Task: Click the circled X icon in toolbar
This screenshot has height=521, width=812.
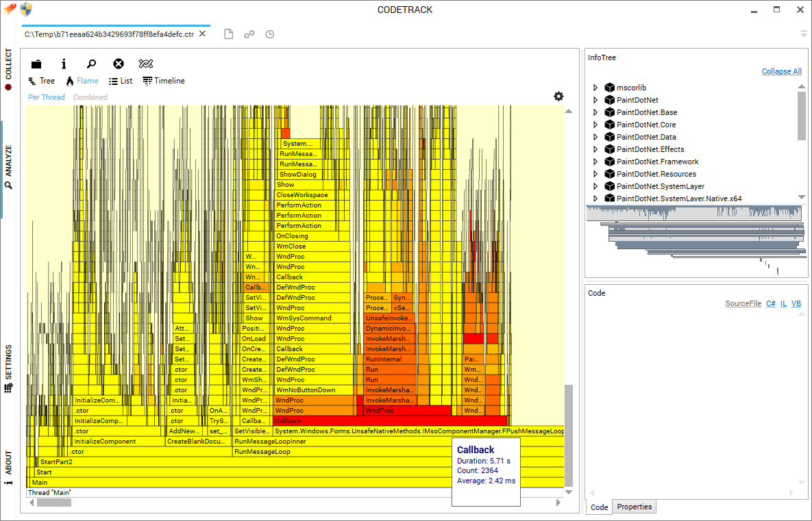Action: click(119, 64)
